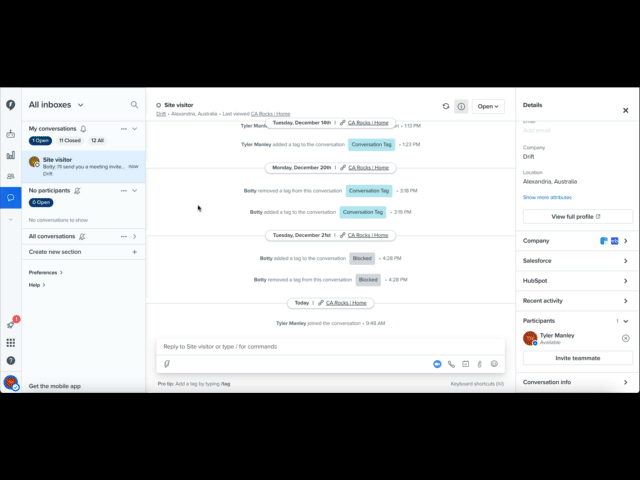
Task: Expand the Salesforce section
Action: (x=578, y=261)
